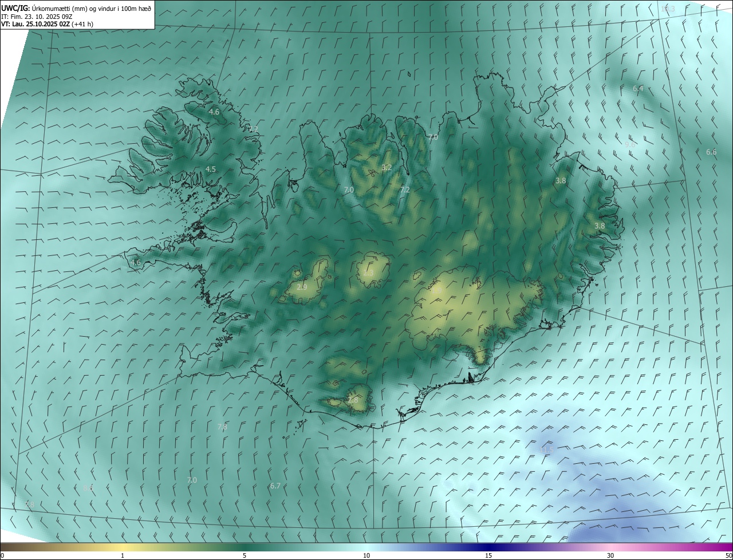Click the title line "Úrkomumætti (mm) og vindur í 100m hæð"
The height and width of the screenshot is (560, 733).
(x=92, y=9)
